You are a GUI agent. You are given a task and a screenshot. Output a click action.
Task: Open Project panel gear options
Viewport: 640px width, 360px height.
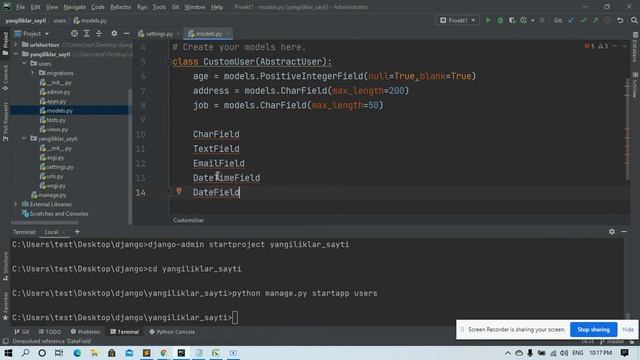click(x=114, y=33)
